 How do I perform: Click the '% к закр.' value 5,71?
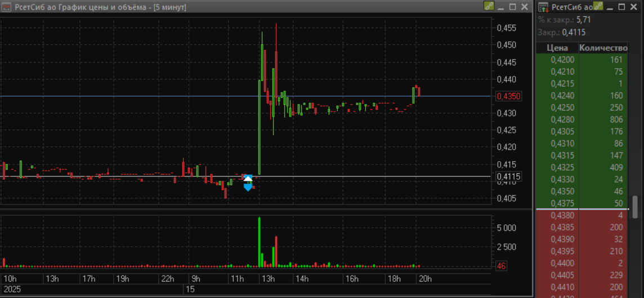click(584, 20)
